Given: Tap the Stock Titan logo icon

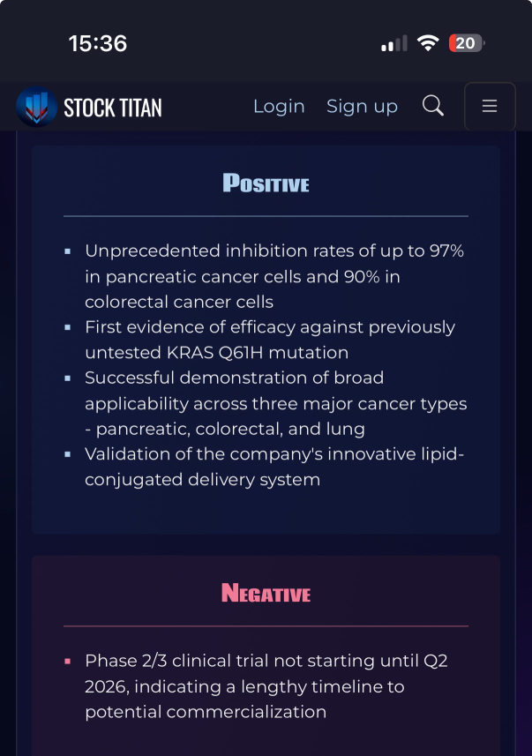Looking at the screenshot, I should 36,107.
